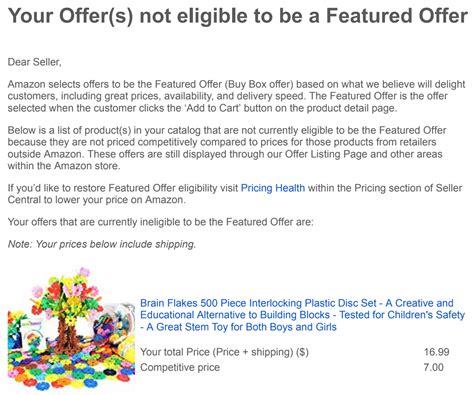This screenshot has height=395, width=474.
Task: Click the 'Dear Seller,' greeting
Action: pos(35,62)
